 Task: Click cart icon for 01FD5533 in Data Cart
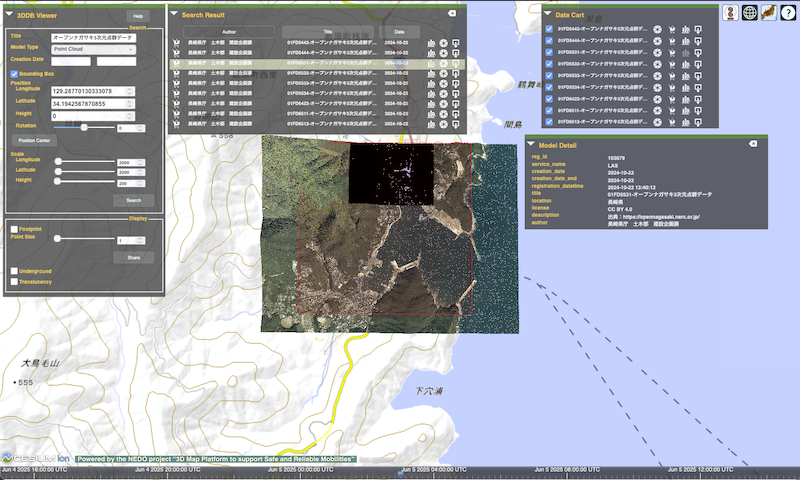671,76
